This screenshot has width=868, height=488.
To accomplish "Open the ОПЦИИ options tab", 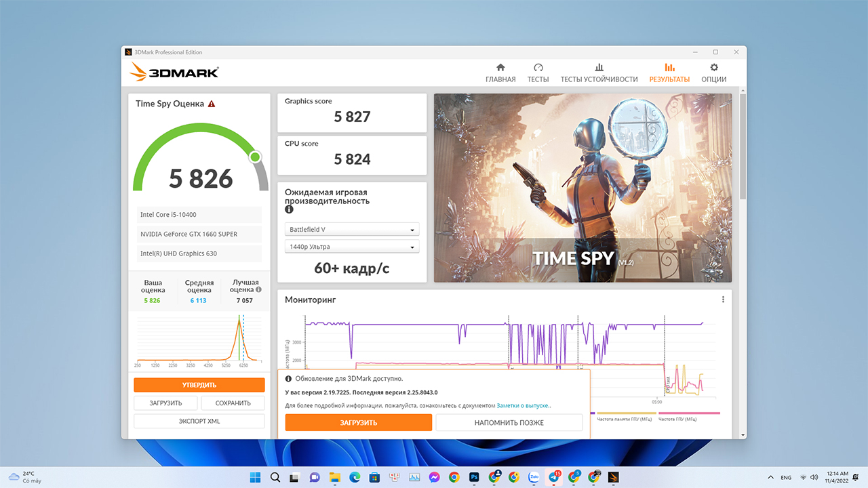I will point(713,73).
